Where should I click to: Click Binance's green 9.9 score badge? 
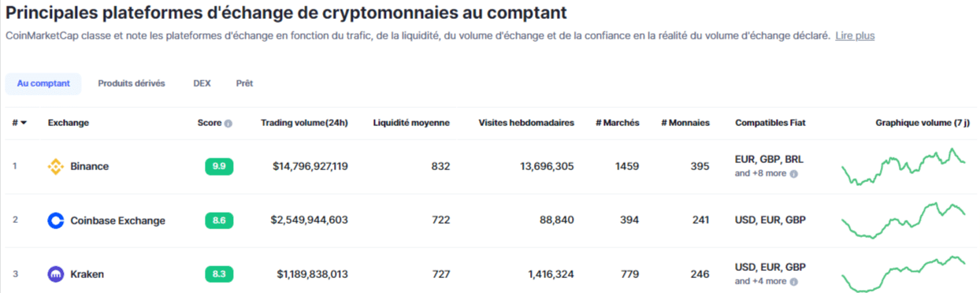219,166
